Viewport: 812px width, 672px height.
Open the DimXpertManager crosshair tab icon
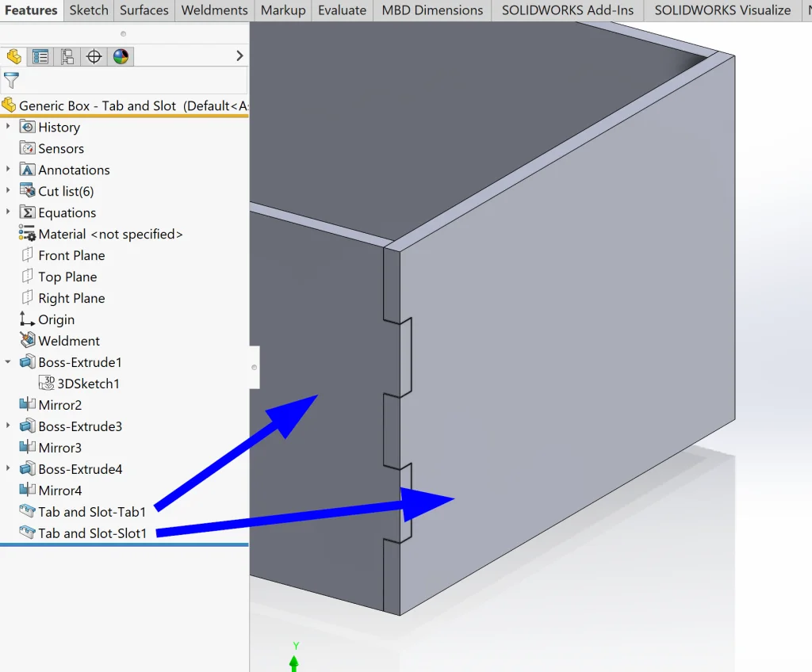coord(94,56)
